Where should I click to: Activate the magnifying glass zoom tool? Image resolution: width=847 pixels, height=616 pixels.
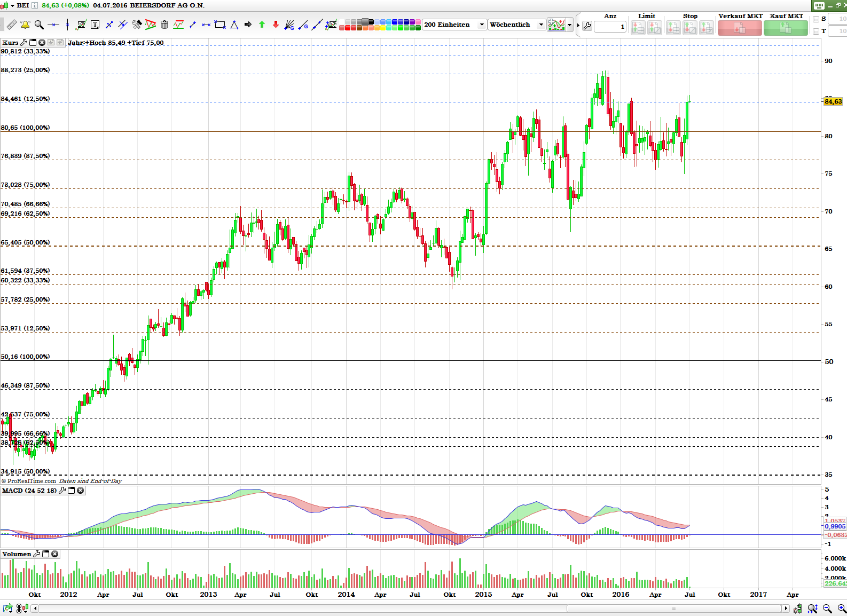pyautogui.click(x=39, y=25)
